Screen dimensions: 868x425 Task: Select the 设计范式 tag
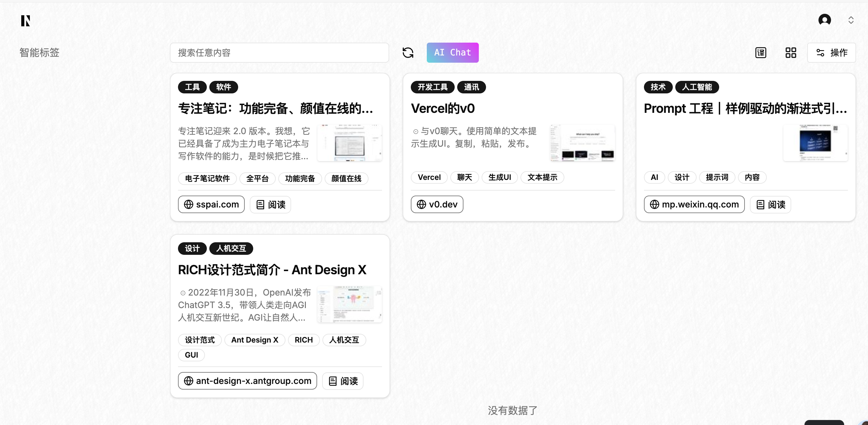coord(200,340)
